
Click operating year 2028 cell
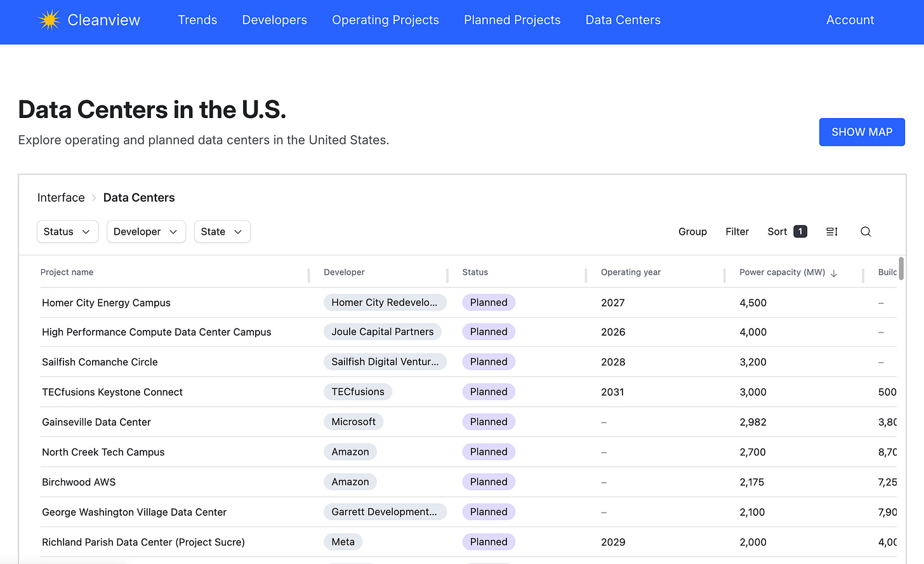613,362
